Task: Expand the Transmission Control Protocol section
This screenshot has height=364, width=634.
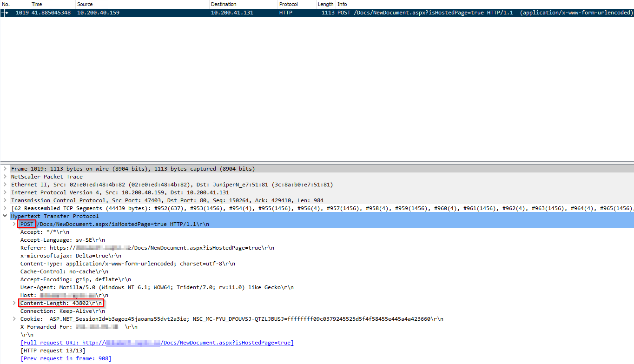Action: coord(6,200)
